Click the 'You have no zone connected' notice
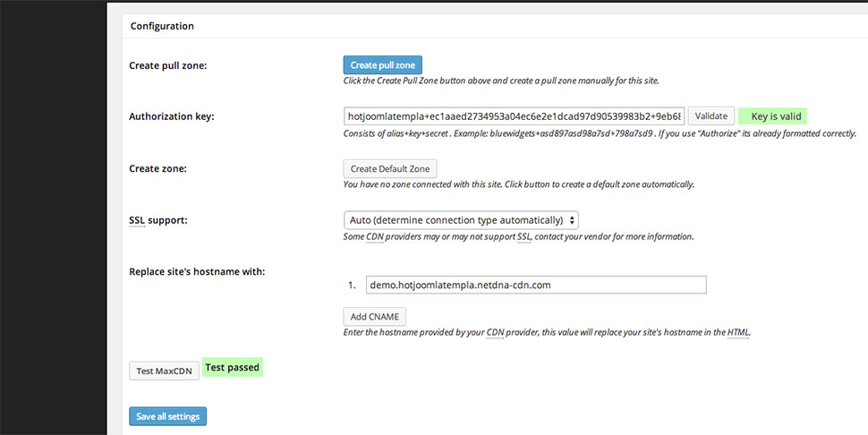The width and height of the screenshot is (868, 435). pyautogui.click(x=519, y=184)
